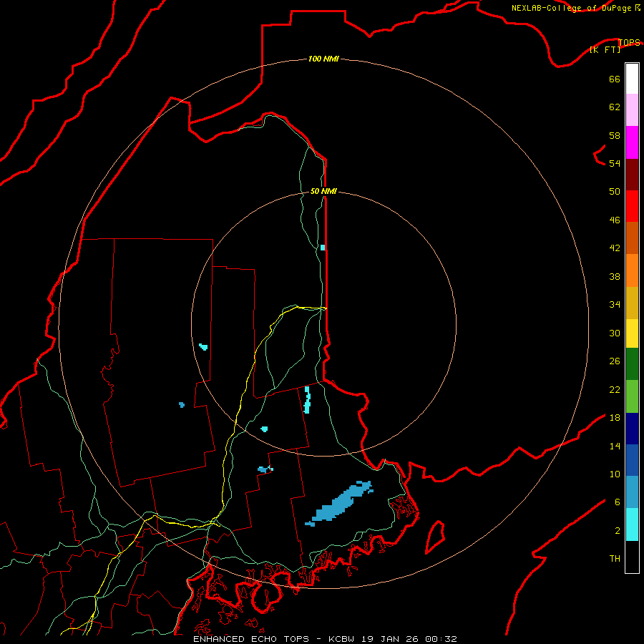Screen dimensions: 644x644
Task: Select the medium blue legend swatch
Action: tap(632, 460)
